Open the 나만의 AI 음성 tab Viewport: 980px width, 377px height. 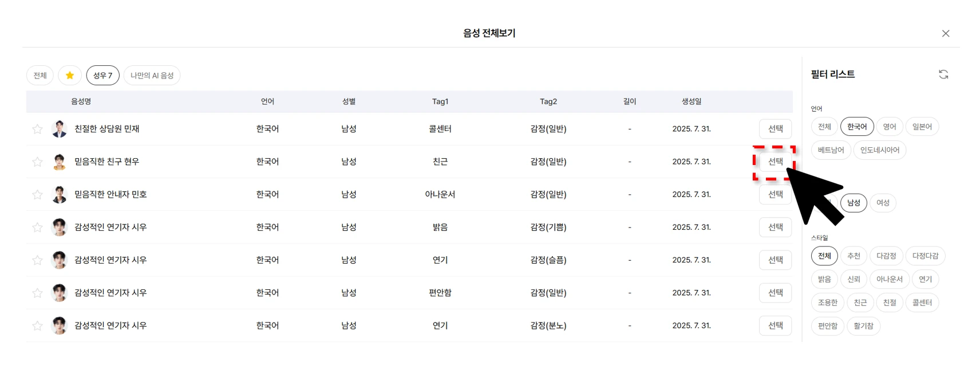point(152,76)
